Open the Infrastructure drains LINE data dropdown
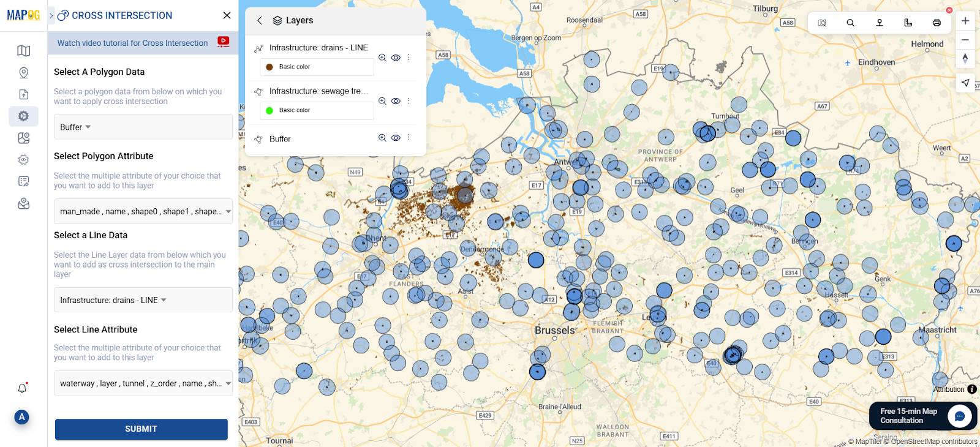Viewport: 980px width, 447px height. coord(143,300)
